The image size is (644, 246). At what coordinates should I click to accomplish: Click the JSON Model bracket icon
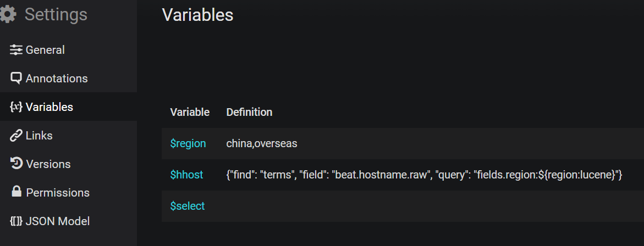point(16,221)
